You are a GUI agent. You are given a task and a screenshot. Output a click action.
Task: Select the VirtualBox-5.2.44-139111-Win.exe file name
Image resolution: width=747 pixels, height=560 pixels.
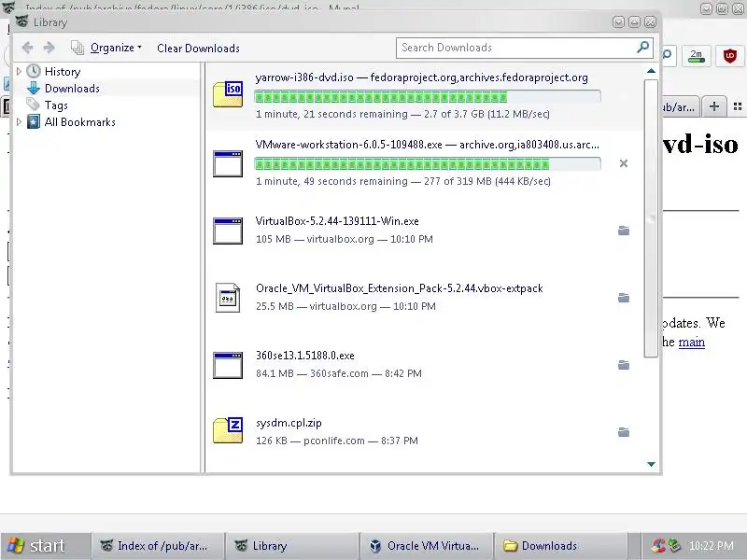point(337,221)
